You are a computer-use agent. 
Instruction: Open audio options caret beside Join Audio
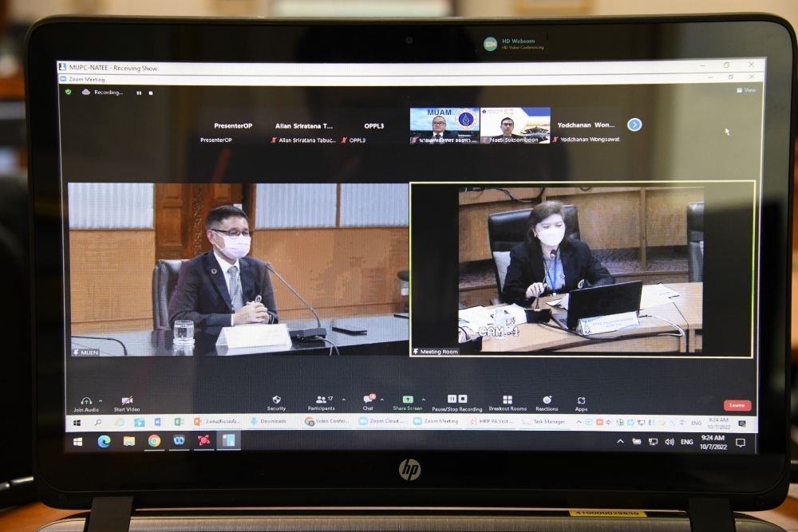click(x=101, y=401)
